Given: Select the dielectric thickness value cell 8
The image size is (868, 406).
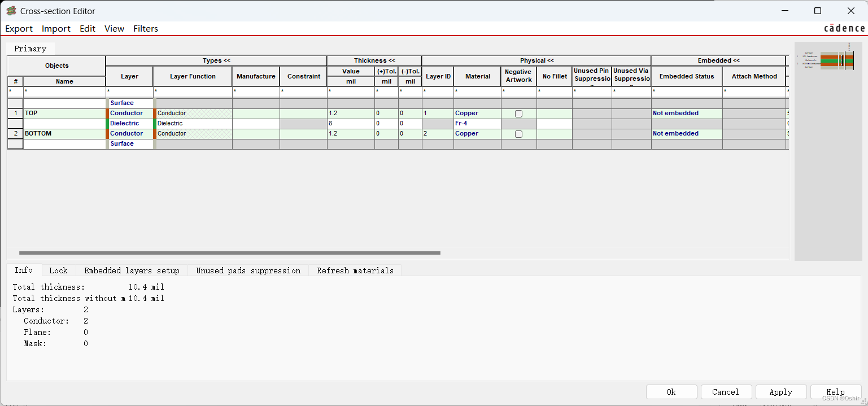Looking at the screenshot, I should 350,124.
